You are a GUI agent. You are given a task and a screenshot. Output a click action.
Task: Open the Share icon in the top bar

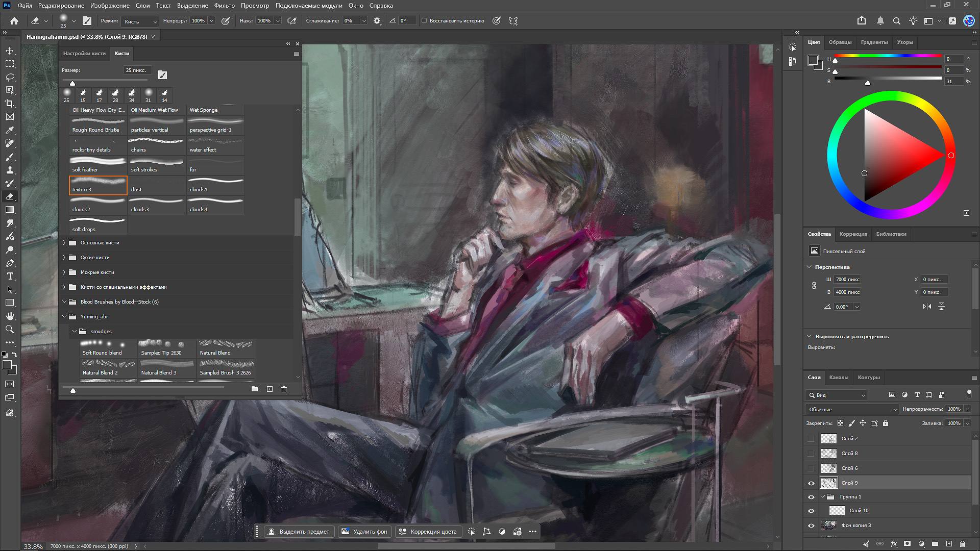(x=862, y=21)
